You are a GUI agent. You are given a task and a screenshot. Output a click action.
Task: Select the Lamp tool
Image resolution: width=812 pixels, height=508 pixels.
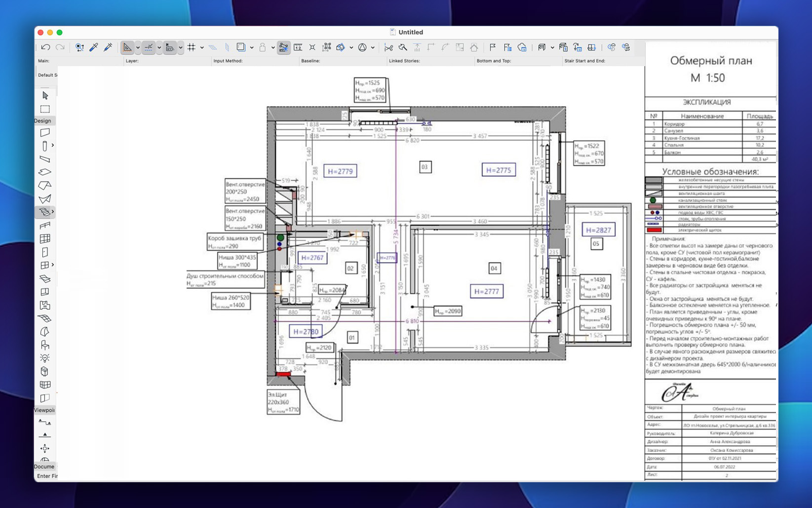[x=45, y=358]
